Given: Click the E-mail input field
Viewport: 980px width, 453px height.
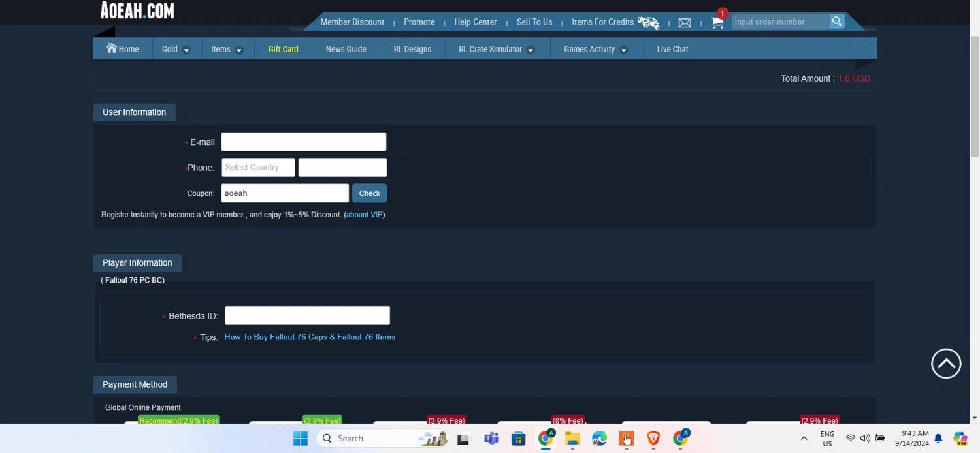Looking at the screenshot, I should click(x=303, y=142).
